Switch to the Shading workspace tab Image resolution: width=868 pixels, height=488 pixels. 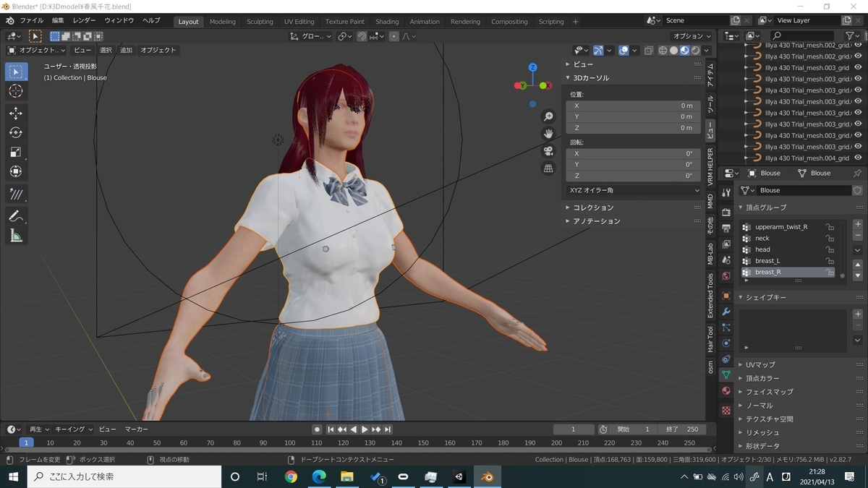387,22
